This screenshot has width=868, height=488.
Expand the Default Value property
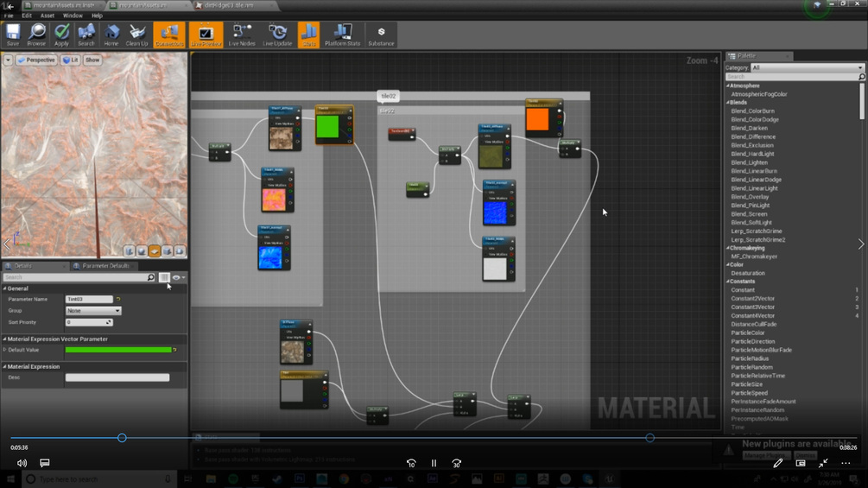(x=5, y=350)
